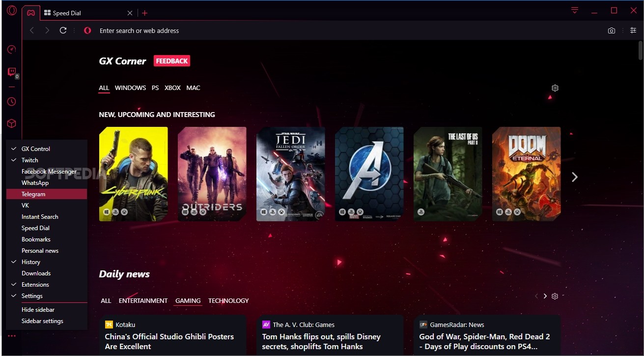Select ENTERTAINMENT news category
Screen dimensions: 644x356
pyautogui.click(x=143, y=300)
